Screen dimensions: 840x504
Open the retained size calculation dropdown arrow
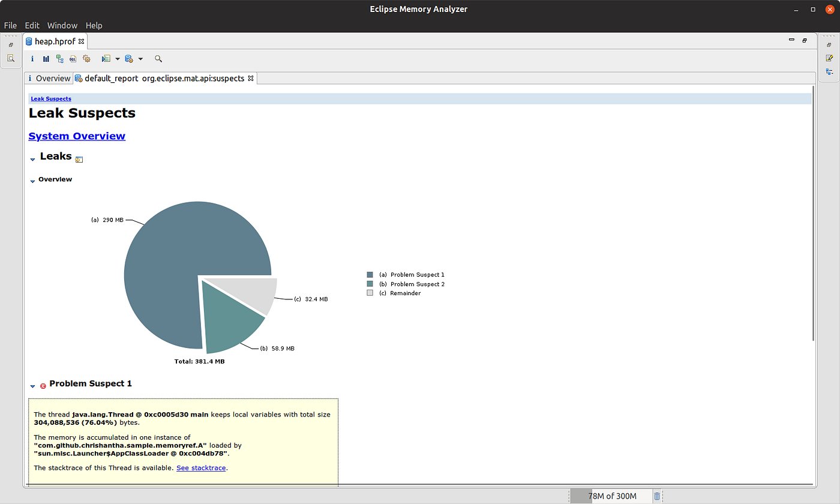141,58
